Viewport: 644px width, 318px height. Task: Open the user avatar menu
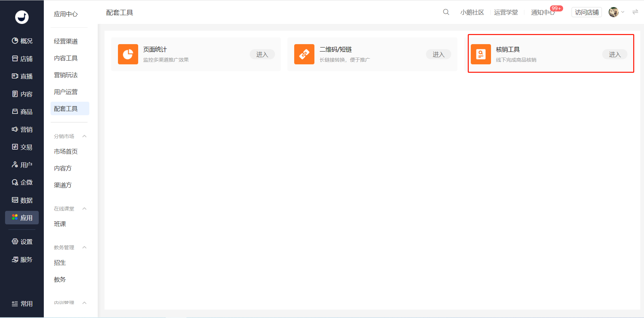[614, 12]
